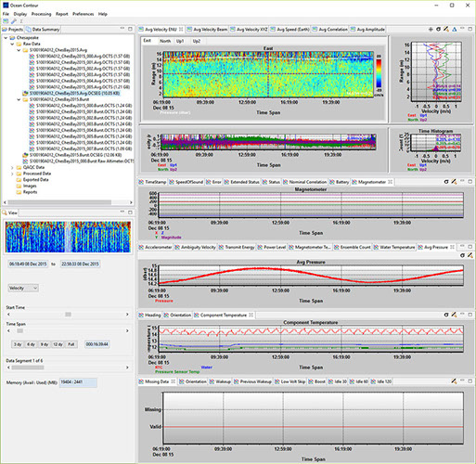Click the Full time span button

(71, 344)
